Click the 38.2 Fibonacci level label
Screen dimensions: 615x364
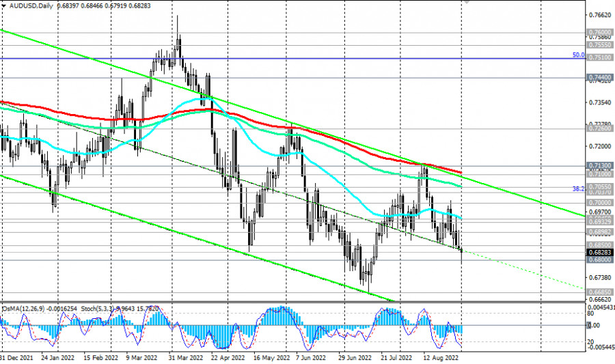(x=577, y=188)
